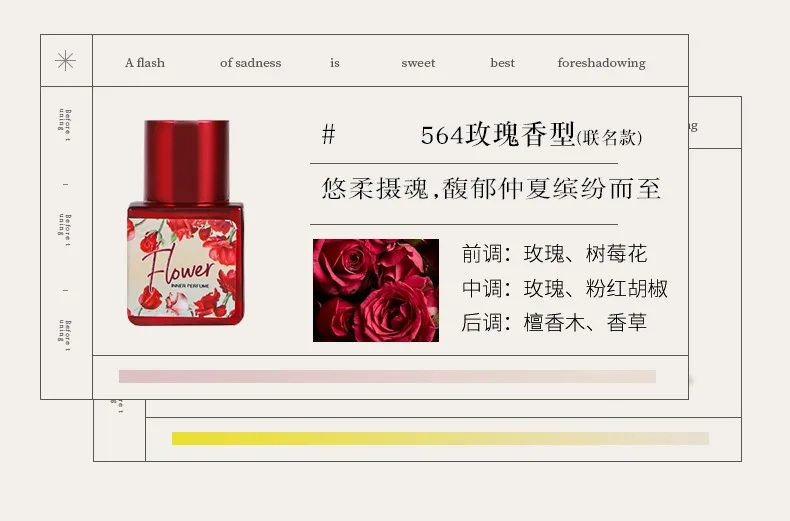
Task: Click the 后调 base notes line
Action: (x=554, y=322)
